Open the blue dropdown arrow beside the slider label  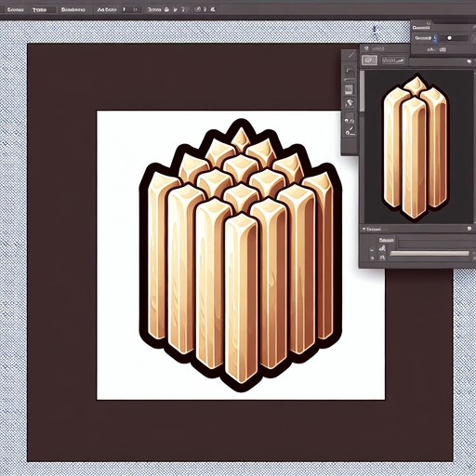pyautogui.click(x=435, y=39)
